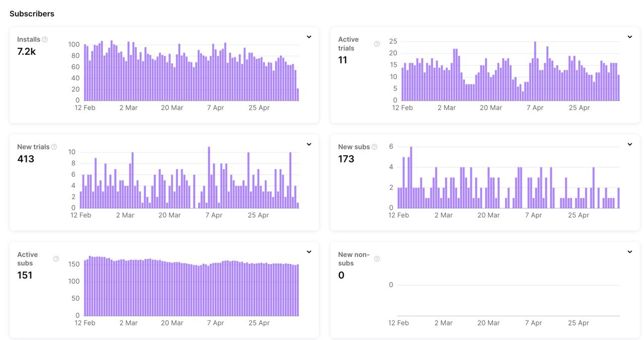Open the New non-subs info icon
The height and width of the screenshot is (340, 644).
coord(377,259)
